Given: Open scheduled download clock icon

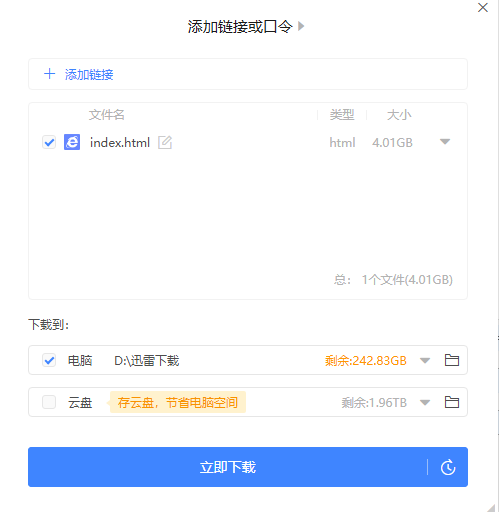Looking at the screenshot, I should coord(448,467).
